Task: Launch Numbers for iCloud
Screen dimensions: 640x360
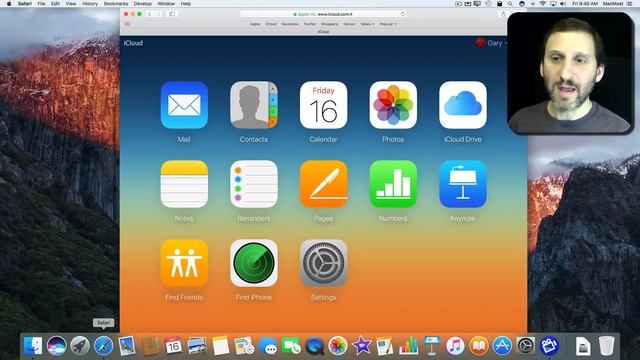Action: coord(393,184)
